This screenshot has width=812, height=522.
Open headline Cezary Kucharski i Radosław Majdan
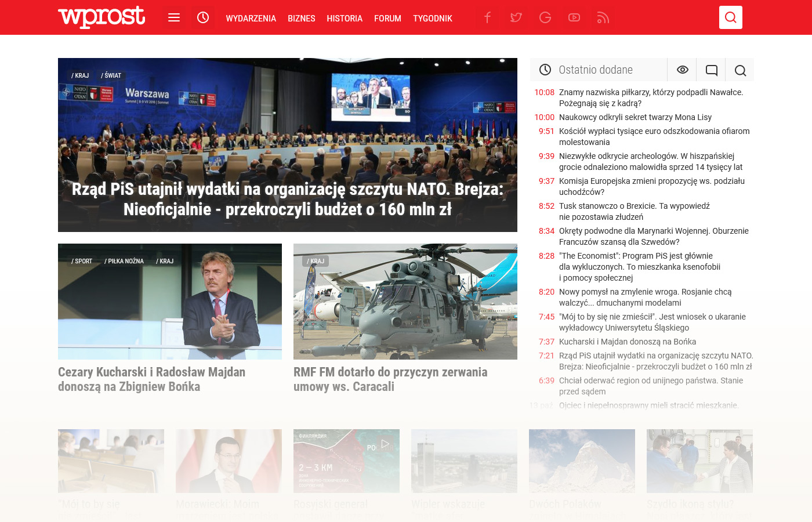point(151,379)
